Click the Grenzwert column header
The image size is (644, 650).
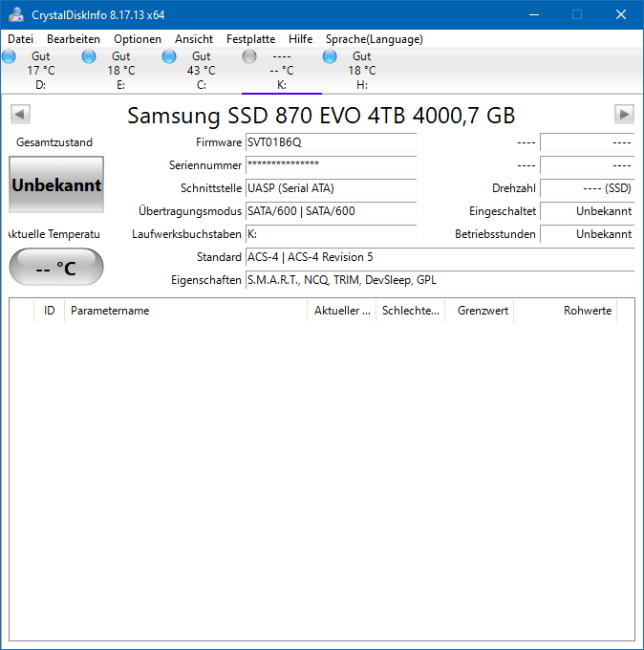click(x=480, y=311)
